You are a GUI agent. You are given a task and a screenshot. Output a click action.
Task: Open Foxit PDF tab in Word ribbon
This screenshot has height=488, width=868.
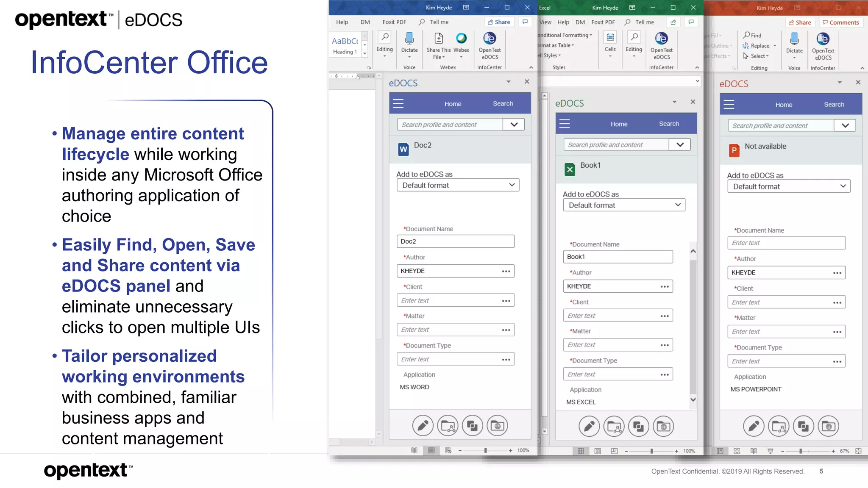[394, 22]
